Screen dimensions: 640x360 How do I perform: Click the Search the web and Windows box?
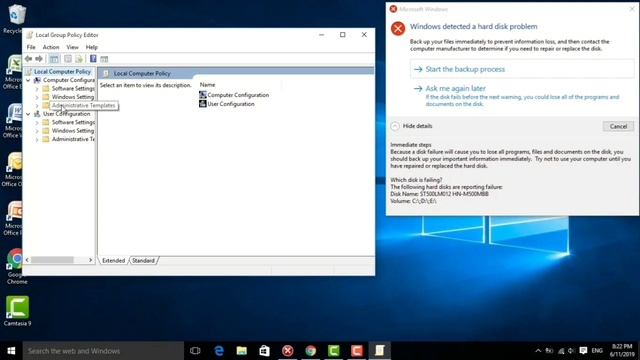[x=103, y=351]
